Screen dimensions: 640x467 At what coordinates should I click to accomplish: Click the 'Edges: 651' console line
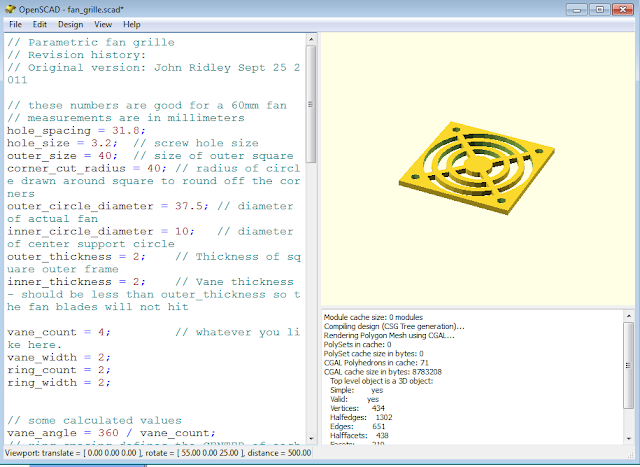click(357, 427)
